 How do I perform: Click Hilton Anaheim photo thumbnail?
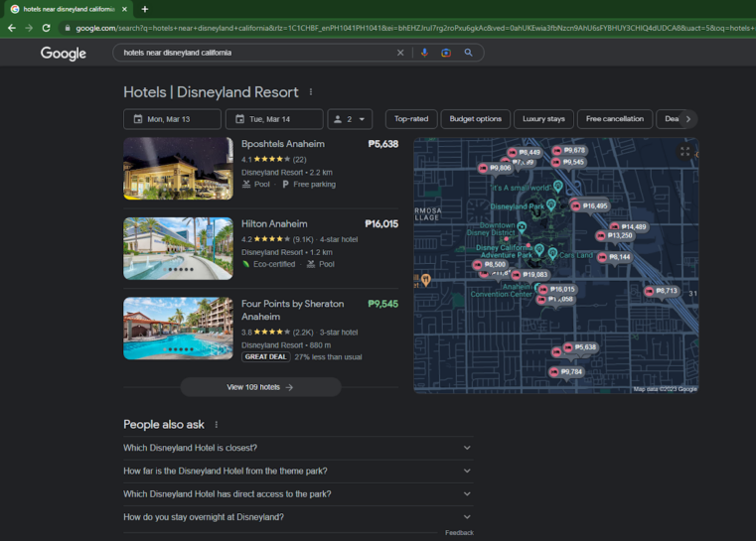179,248
